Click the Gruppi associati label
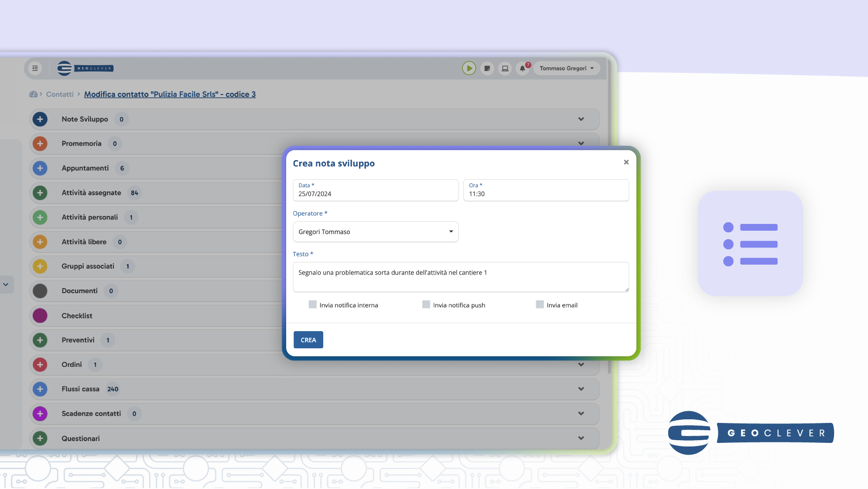Screen dimensions: 868x489 (x=88, y=266)
